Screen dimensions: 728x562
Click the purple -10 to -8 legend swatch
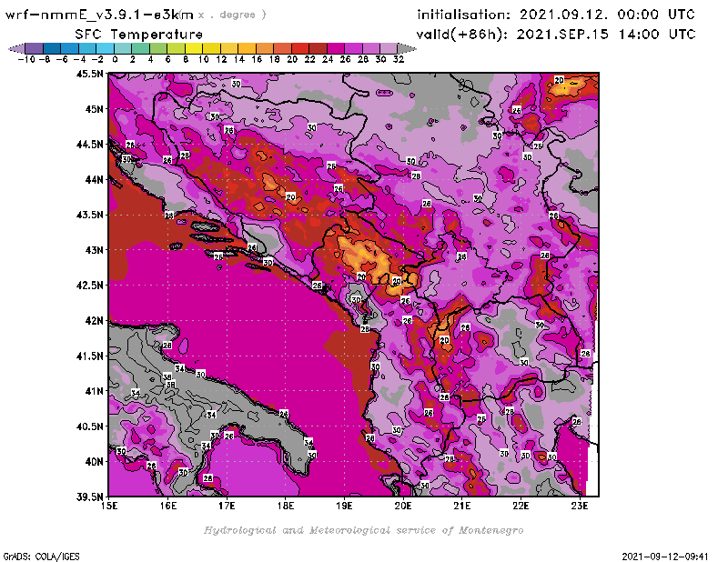pyautogui.click(x=35, y=48)
